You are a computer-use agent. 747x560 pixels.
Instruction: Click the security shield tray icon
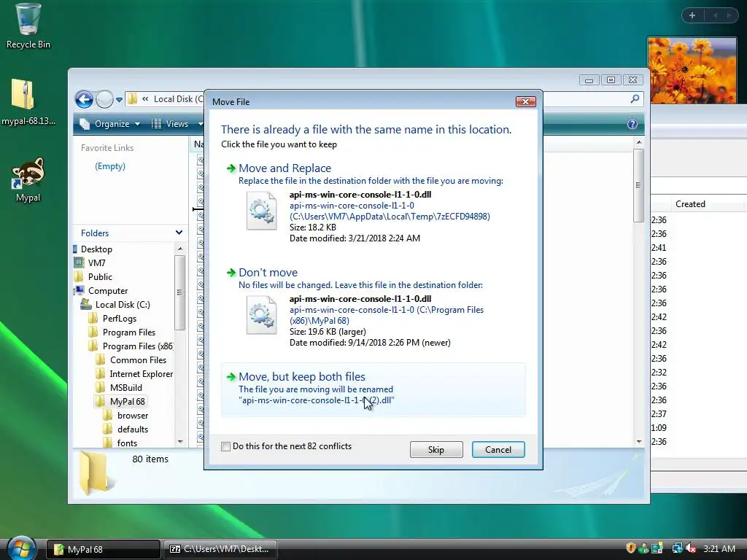pos(631,548)
